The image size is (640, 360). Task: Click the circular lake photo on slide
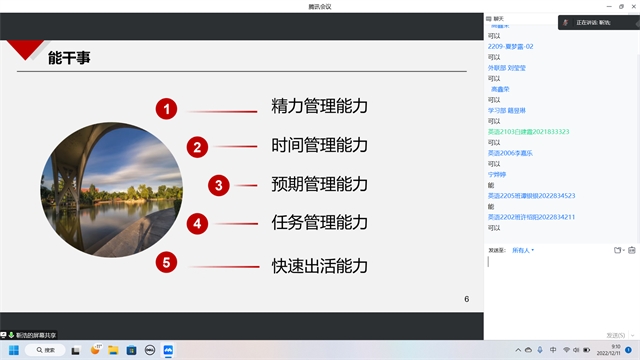point(111,190)
